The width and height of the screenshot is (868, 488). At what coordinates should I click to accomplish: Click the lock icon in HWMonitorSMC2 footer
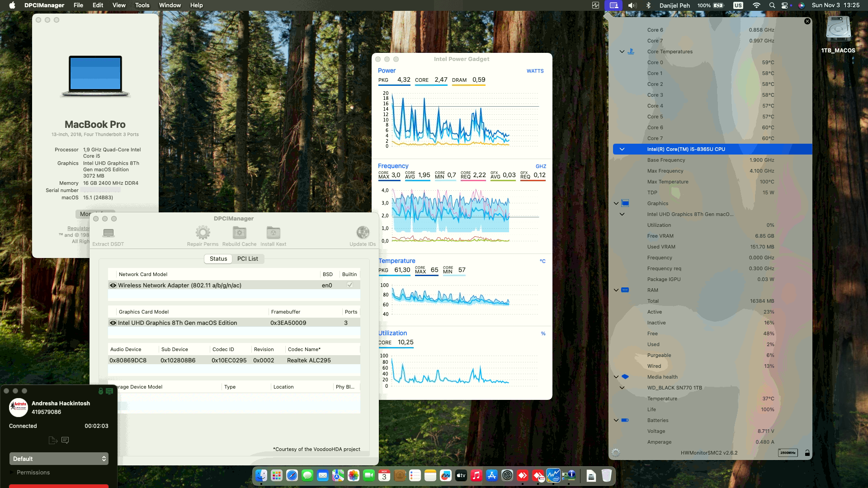coord(807,453)
